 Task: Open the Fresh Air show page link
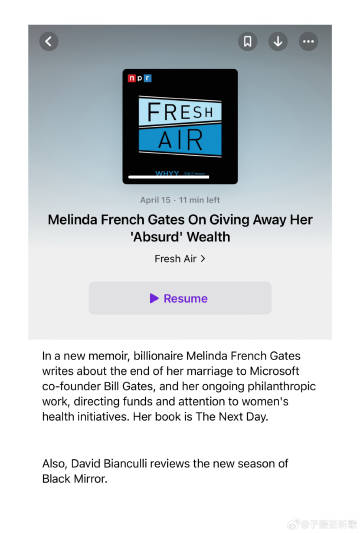pyautogui.click(x=180, y=259)
